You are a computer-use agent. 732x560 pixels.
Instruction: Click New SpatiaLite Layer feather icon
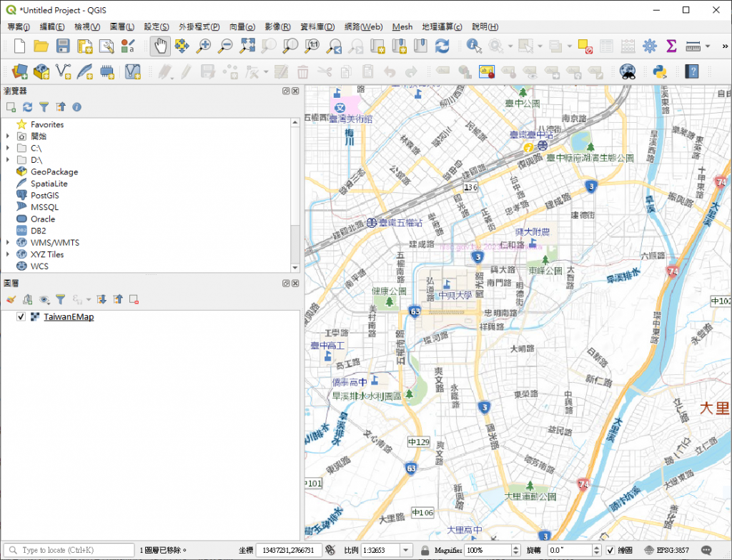(85, 72)
